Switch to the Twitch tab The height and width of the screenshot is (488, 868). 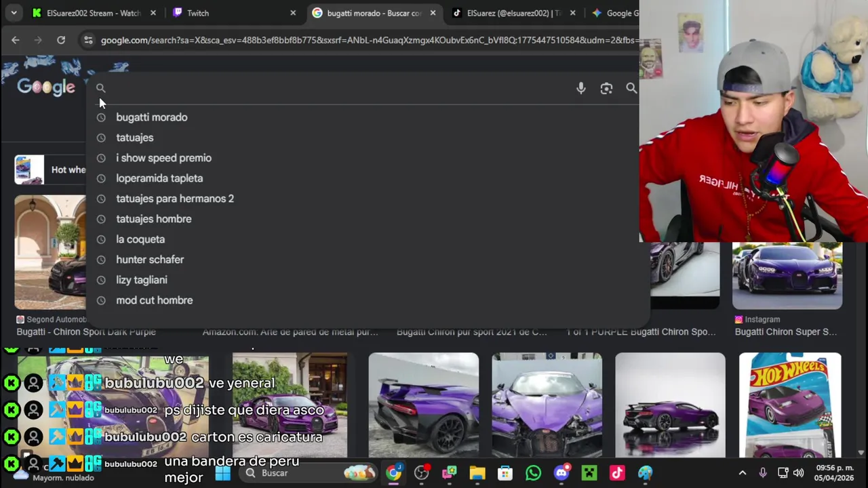tap(234, 13)
